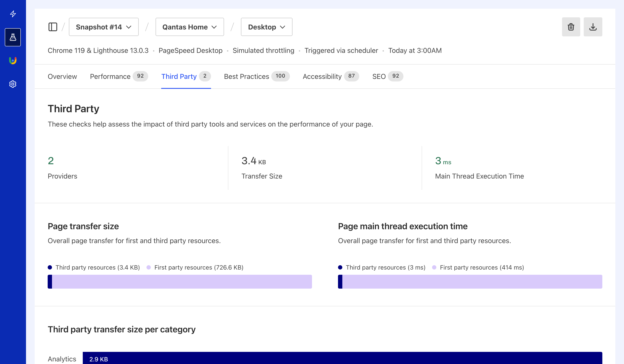
Task: Select the lightning bolt speed icon in sidebar
Action: [13, 14]
